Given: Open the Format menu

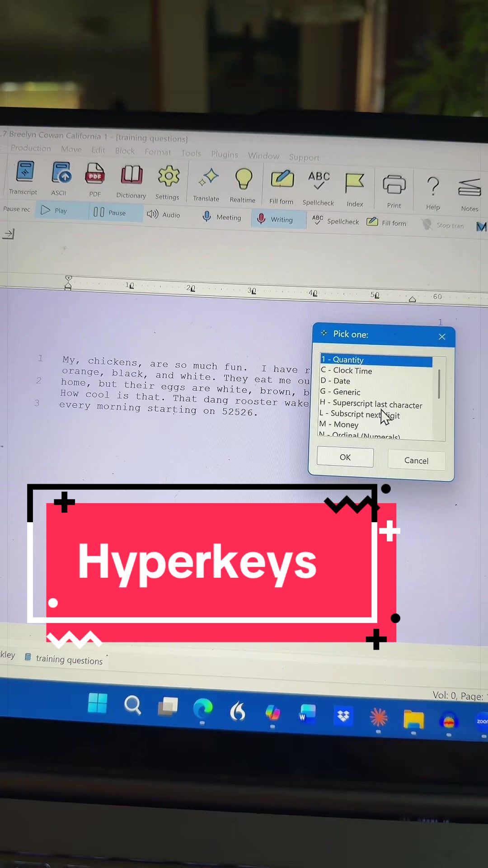Looking at the screenshot, I should coord(158,152).
